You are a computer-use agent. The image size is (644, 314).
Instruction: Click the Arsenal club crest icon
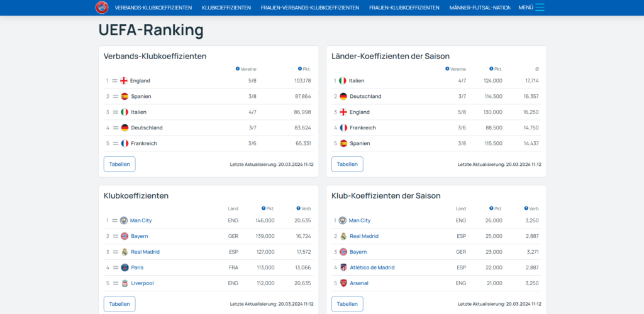(x=343, y=283)
